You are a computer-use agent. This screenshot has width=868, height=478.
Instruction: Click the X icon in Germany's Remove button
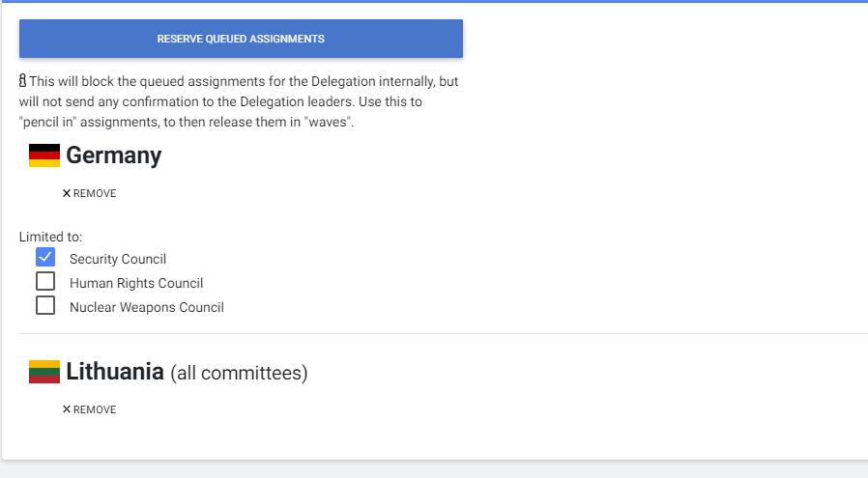pyautogui.click(x=67, y=193)
